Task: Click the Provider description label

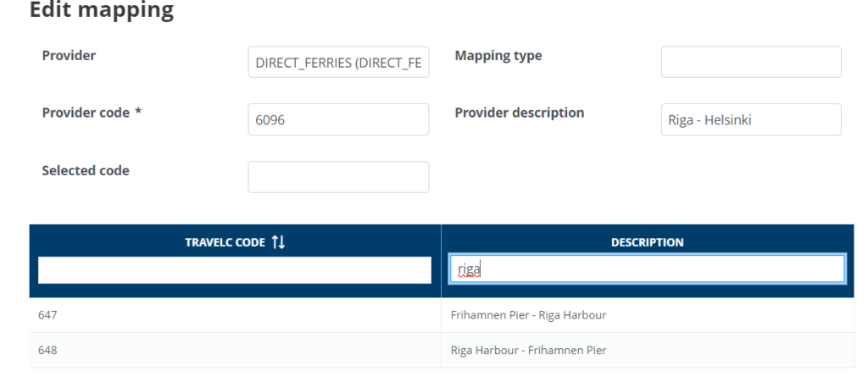Action: click(x=519, y=113)
